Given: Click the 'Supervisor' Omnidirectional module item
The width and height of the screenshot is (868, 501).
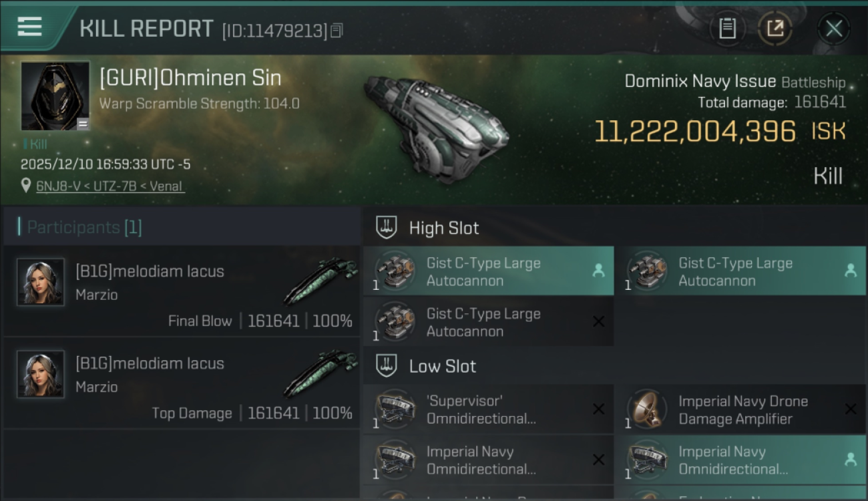Looking at the screenshot, I should point(481,409).
